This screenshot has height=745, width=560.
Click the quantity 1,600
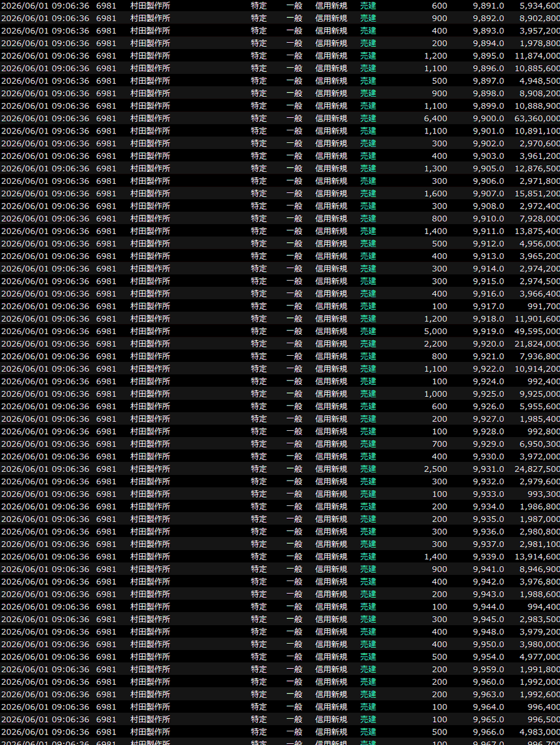click(x=435, y=193)
